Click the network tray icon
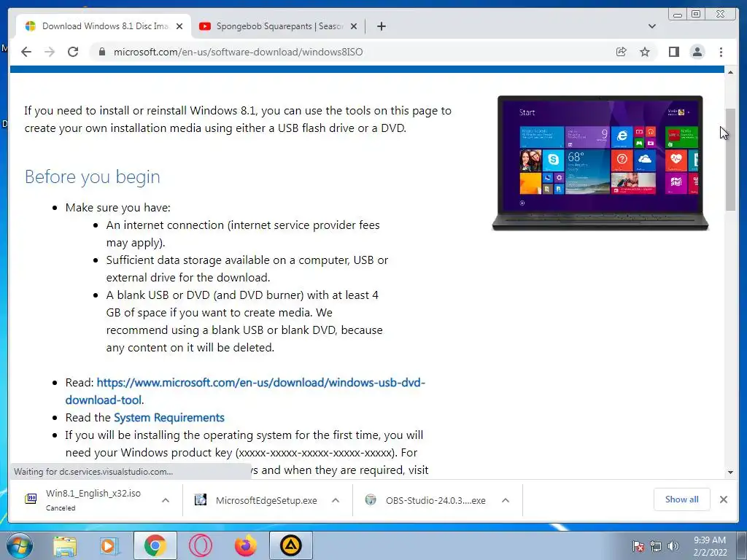Screen dimensions: 747x560 (656, 546)
